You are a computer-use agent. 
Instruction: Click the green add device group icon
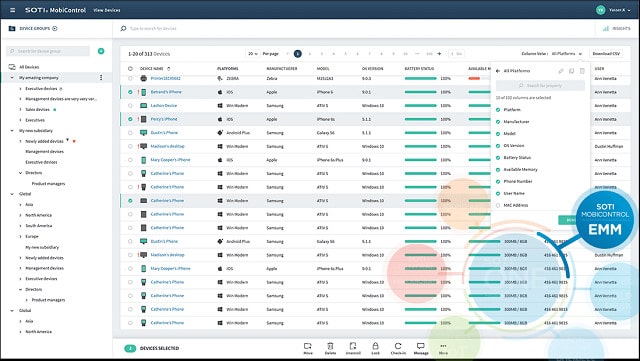[x=101, y=51]
